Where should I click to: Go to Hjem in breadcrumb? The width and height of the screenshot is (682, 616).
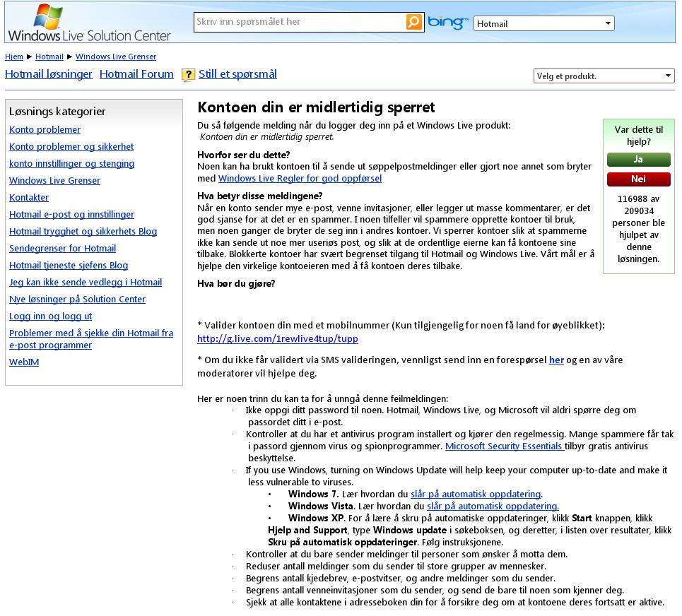click(14, 57)
